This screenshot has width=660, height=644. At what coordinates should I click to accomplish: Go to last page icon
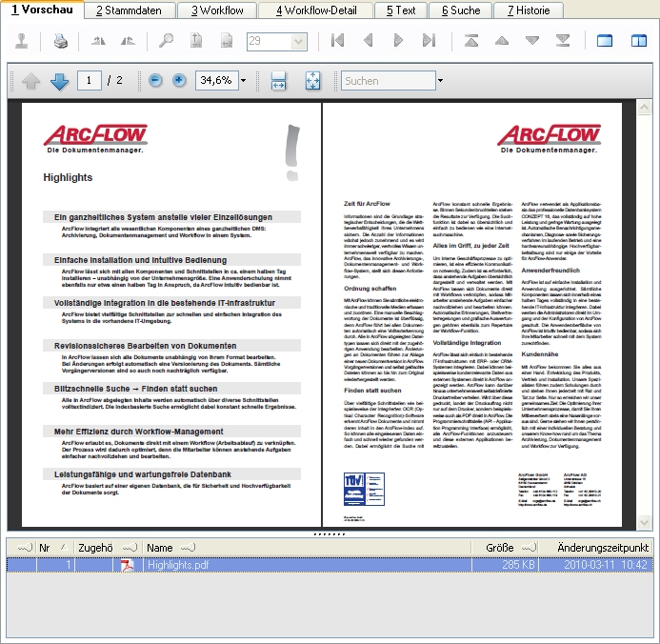(x=429, y=40)
